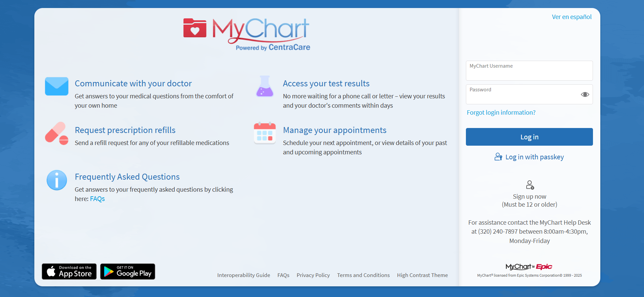The height and width of the screenshot is (297, 644).
Task: Focus the Password field
Action: 529,94
